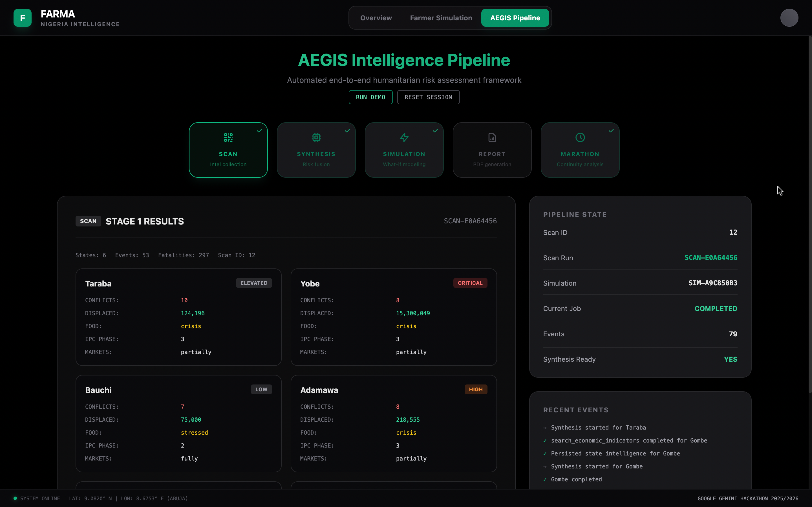Open the user avatar circle
The width and height of the screenshot is (812, 507).
(x=789, y=18)
